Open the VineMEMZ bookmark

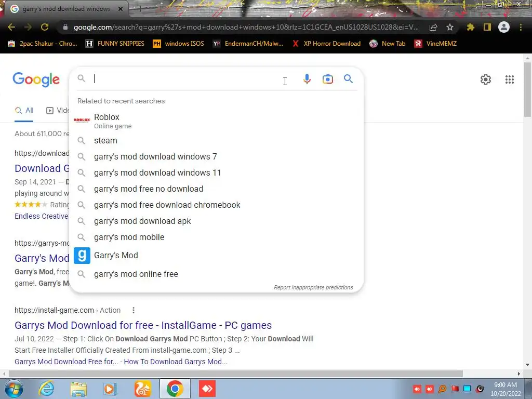click(x=436, y=44)
